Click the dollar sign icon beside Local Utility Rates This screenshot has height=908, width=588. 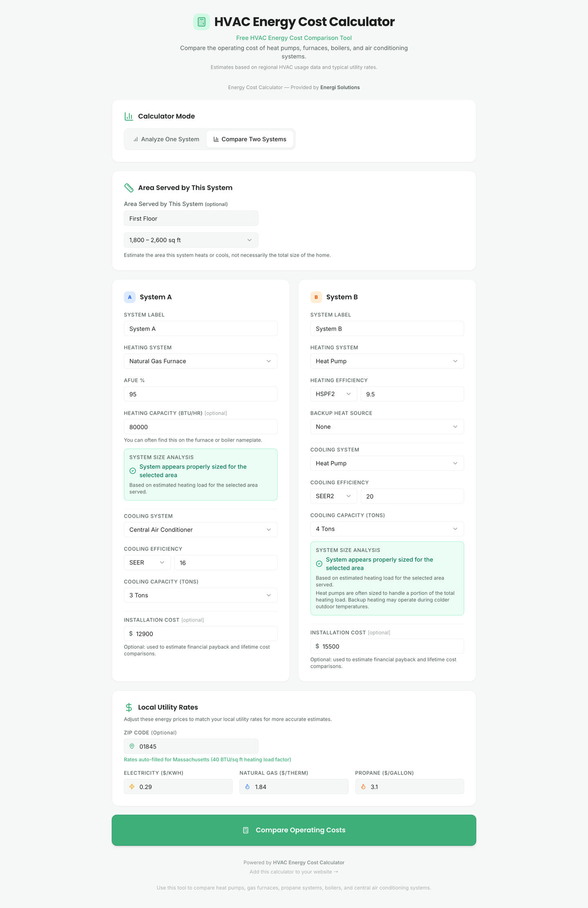129,707
